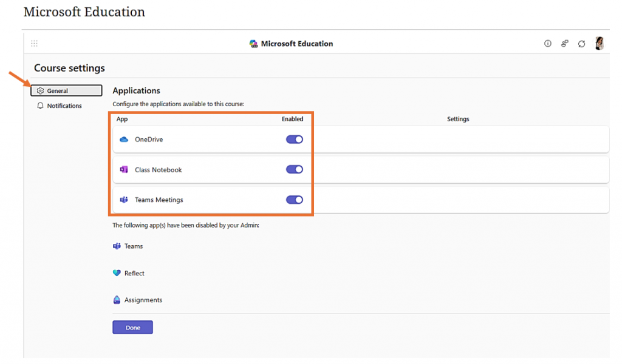The height and width of the screenshot is (364, 622).
Task: Click the Applications section heading
Action: click(136, 90)
